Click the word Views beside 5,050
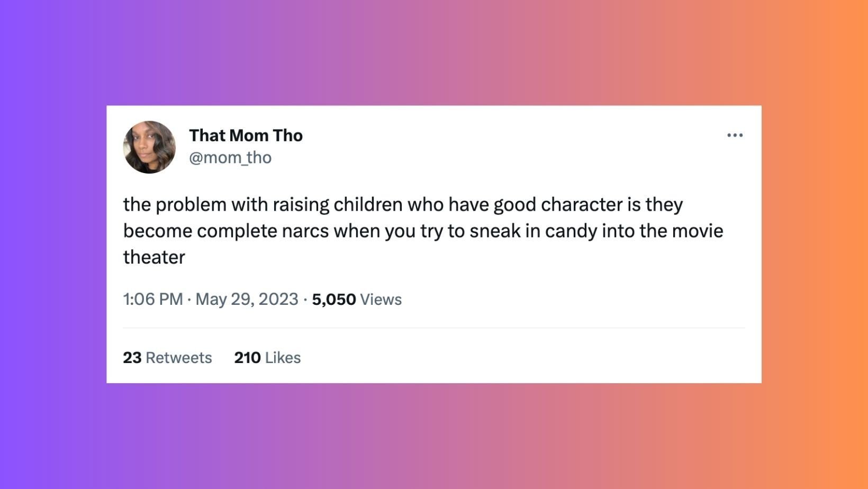Image resolution: width=868 pixels, height=489 pixels. coord(381,300)
